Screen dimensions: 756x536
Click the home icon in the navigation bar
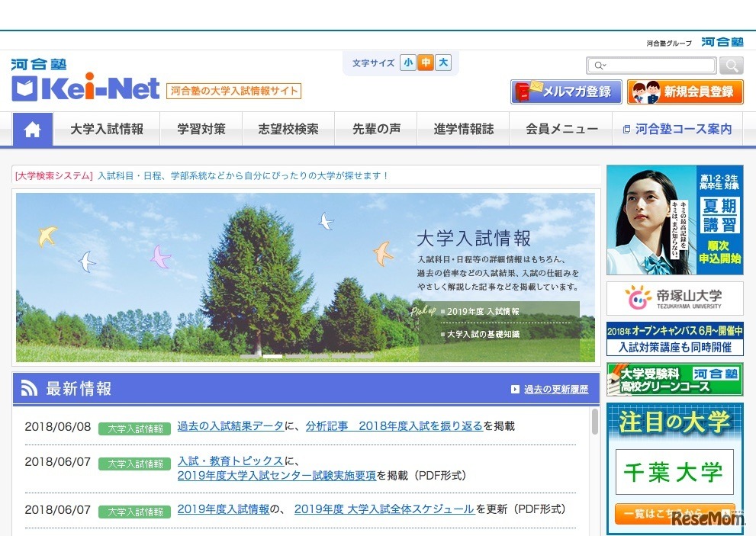point(31,130)
